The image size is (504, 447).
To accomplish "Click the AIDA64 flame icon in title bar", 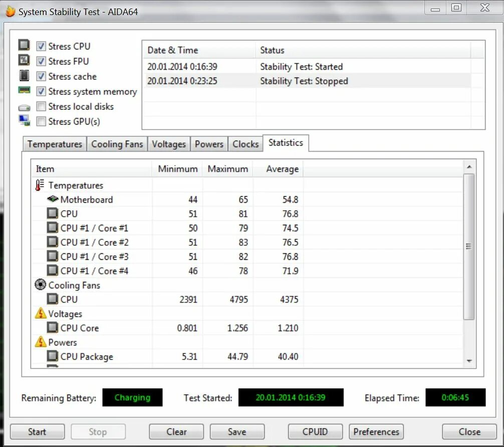I will (x=11, y=12).
